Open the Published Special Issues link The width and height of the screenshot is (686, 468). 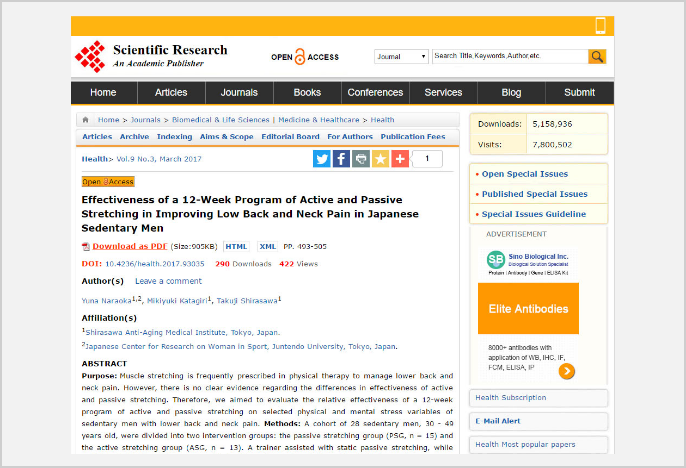point(535,194)
